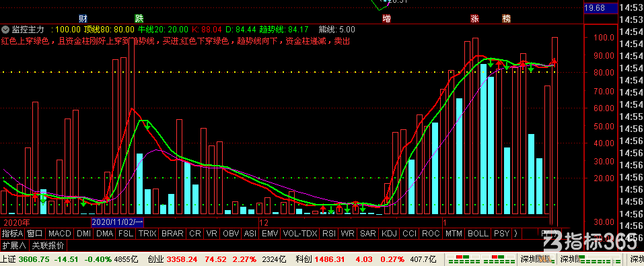Click the 19.68 price label box
The width and height of the screenshot is (644, 266).
tap(600, 8)
